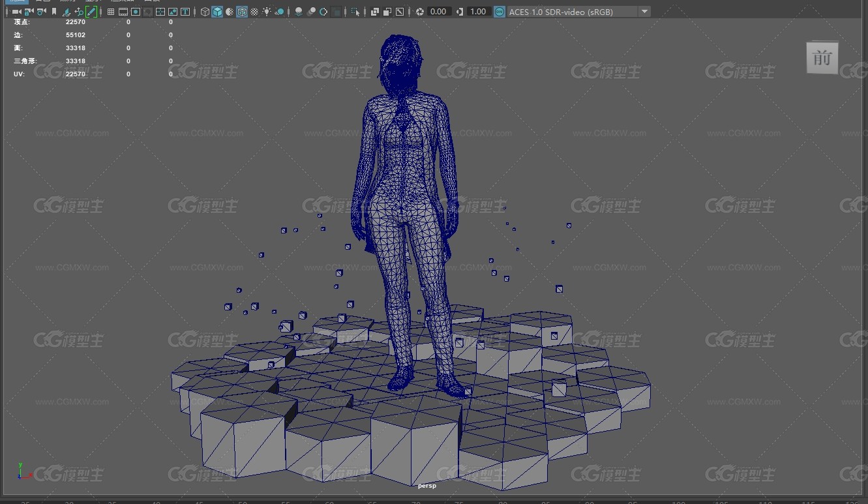
Task: Click the Exposure aperture icon
Action: (x=420, y=12)
